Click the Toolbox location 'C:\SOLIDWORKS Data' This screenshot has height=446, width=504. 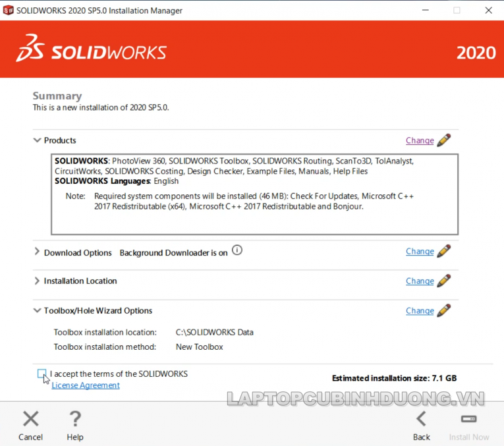point(214,332)
